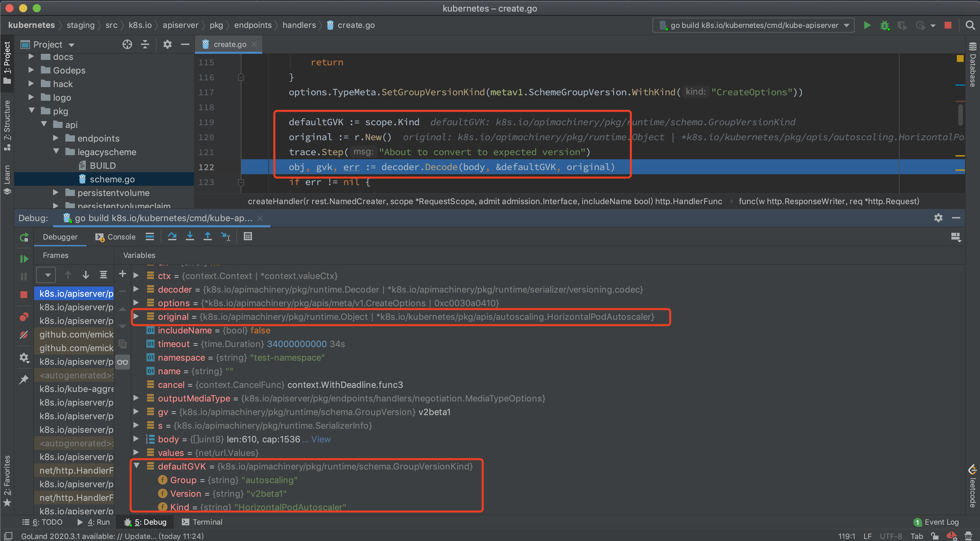Click the View link for body variable
The height and width of the screenshot is (541, 980).
point(321,439)
